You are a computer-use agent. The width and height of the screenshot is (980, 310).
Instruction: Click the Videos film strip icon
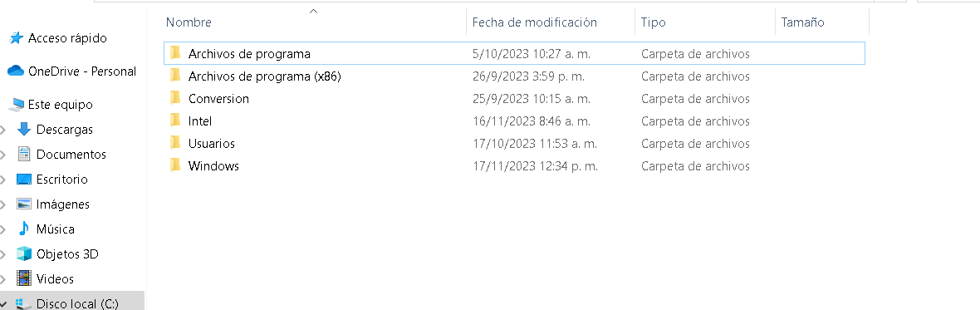(x=24, y=278)
